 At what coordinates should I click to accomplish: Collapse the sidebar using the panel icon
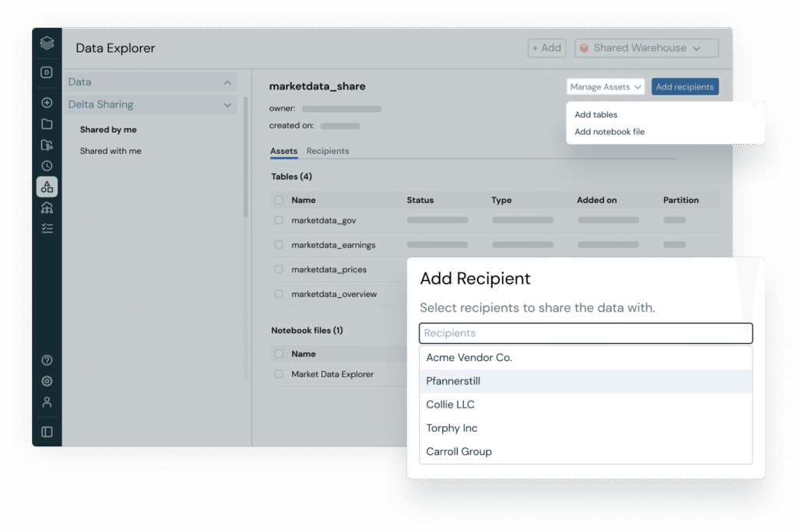point(47,432)
